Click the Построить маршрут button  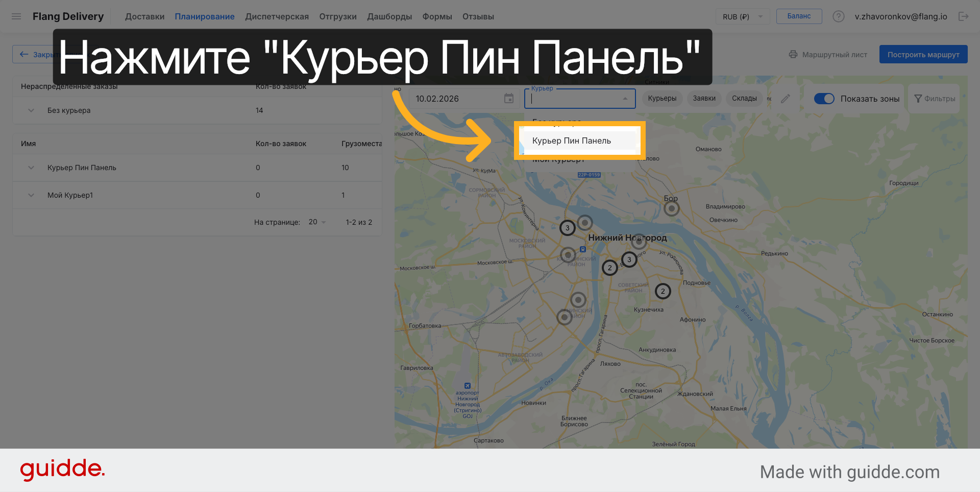923,54
